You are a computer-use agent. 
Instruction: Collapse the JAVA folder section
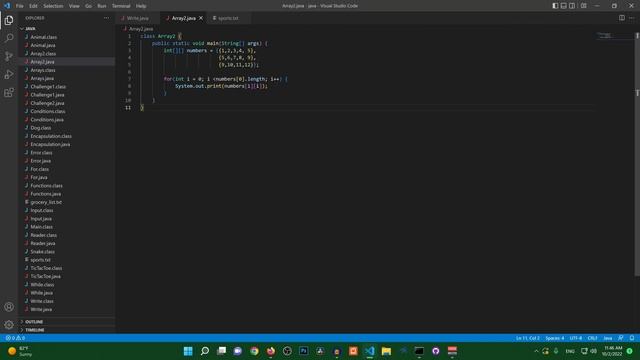pyautogui.click(x=67, y=29)
